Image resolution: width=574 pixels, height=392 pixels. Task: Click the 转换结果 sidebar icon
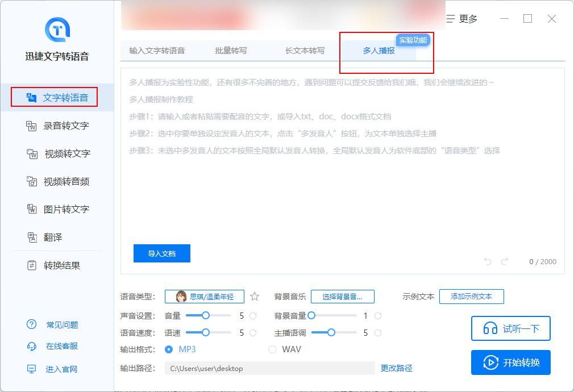point(32,265)
